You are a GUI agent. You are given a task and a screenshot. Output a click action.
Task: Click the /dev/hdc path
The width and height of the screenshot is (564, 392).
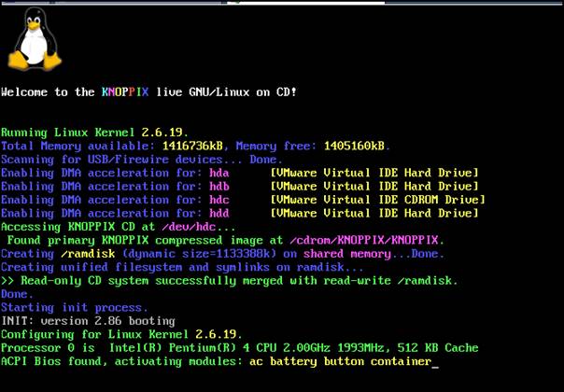pyautogui.click(x=189, y=227)
